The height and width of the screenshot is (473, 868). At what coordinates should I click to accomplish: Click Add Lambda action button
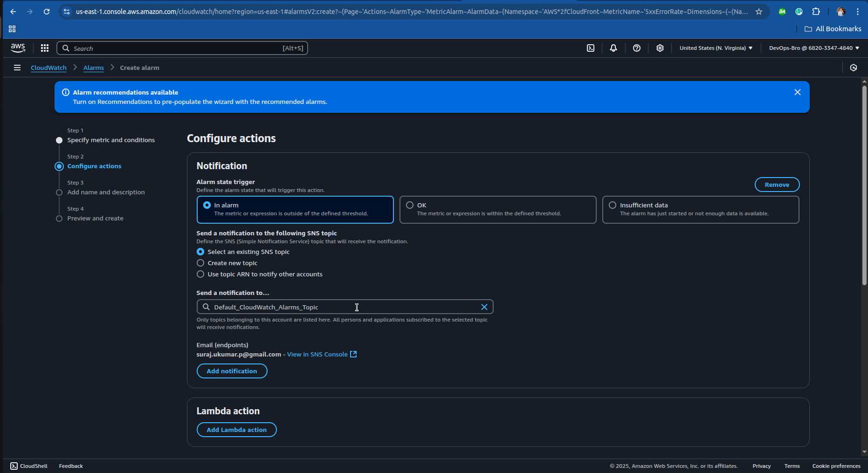point(236,430)
